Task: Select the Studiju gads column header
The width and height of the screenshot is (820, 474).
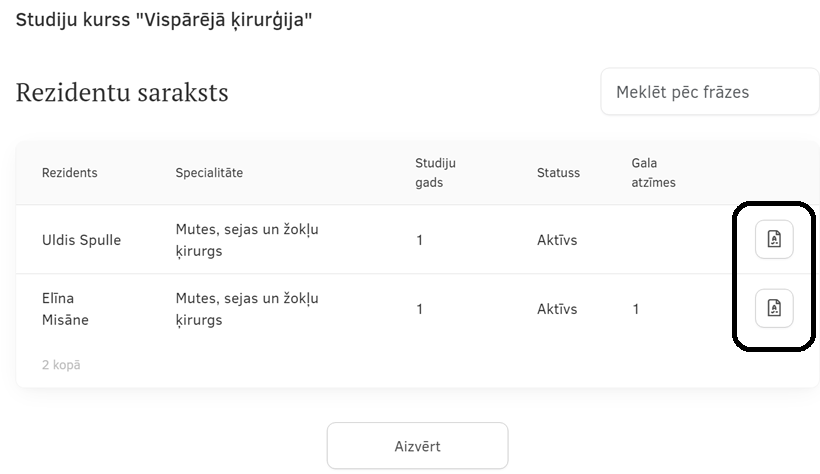Action: (435, 173)
